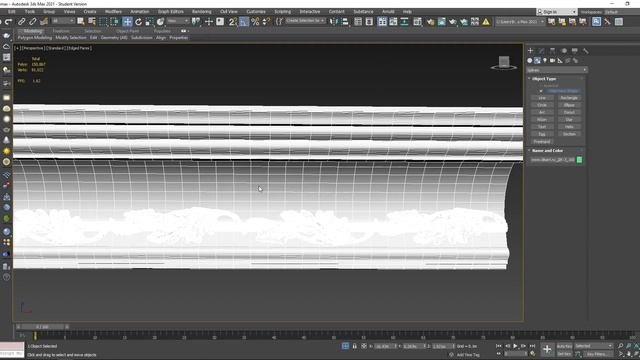Open the Rendered Frame Window
640x360 pixels.
442,22
